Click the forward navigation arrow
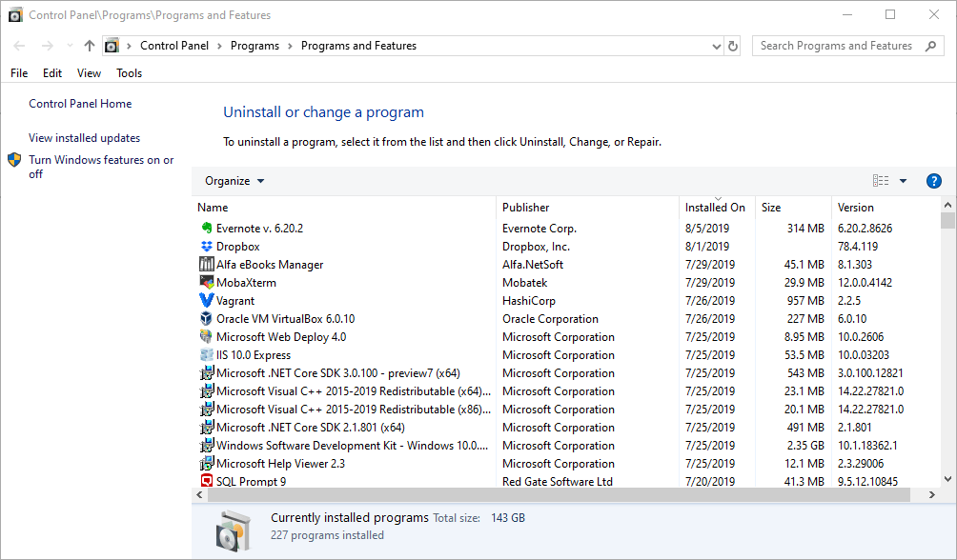The height and width of the screenshot is (560, 957). (47, 46)
